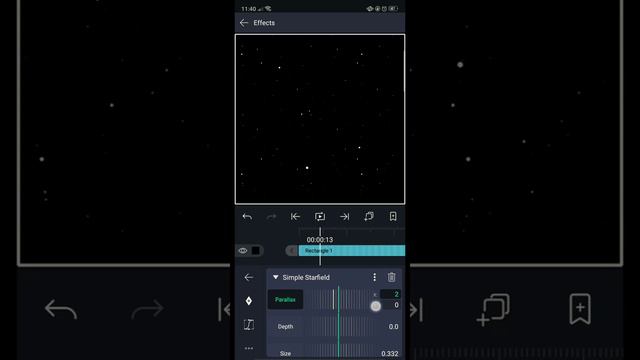Go back from the effect parameter panel

249,278
